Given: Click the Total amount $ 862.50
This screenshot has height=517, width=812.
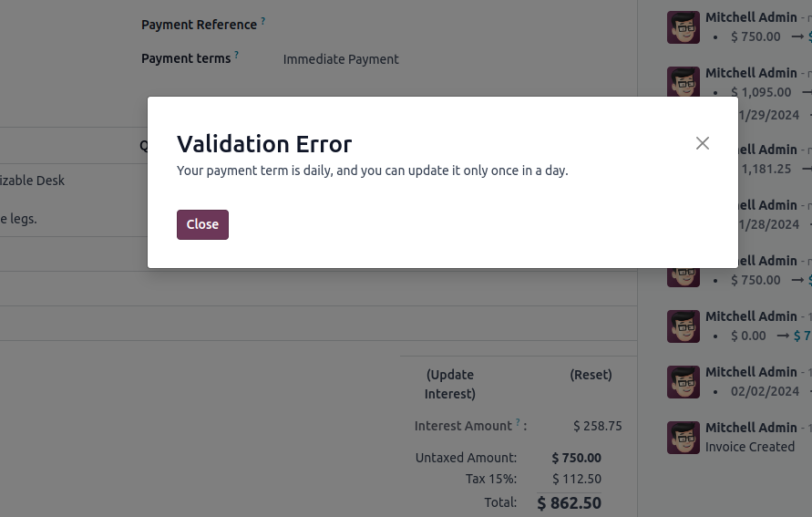Looking at the screenshot, I should (x=569, y=502).
